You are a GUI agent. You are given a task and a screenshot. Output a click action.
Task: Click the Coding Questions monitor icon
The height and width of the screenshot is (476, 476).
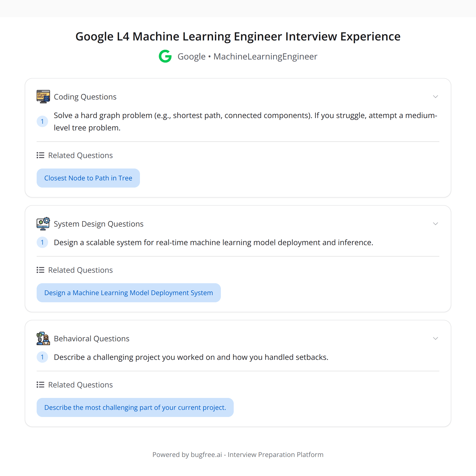pyautogui.click(x=43, y=96)
